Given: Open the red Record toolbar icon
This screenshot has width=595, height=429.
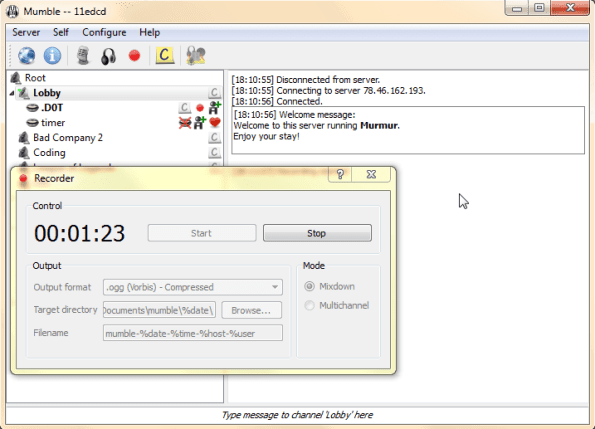Looking at the screenshot, I should pyautogui.click(x=134, y=56).
